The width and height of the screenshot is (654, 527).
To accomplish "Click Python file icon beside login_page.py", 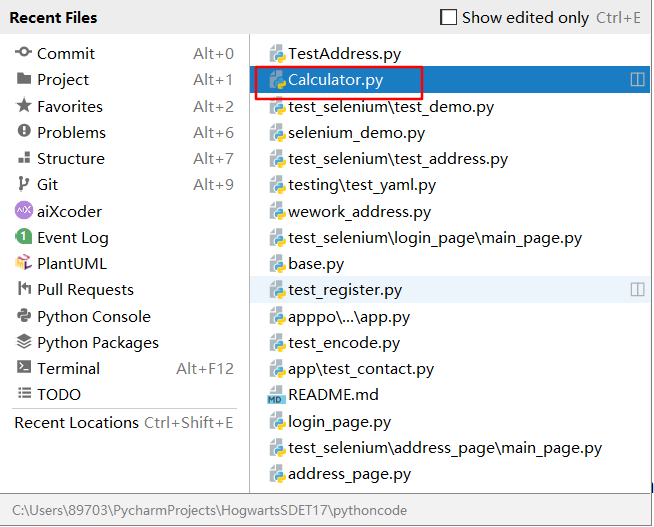I will coord(277,422).
